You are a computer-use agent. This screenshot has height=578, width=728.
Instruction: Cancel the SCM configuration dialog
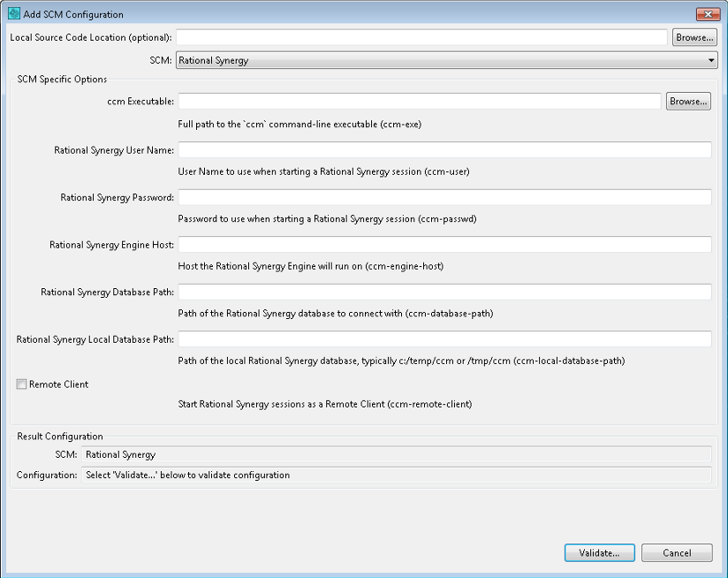(x=677, y=553)
